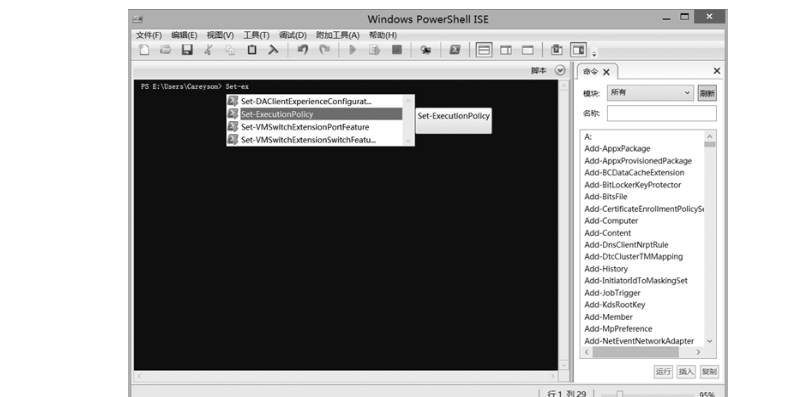This screenshot has width=799, height=397.
Task: Click the Cut scissors icon
Action: (208, 49)
